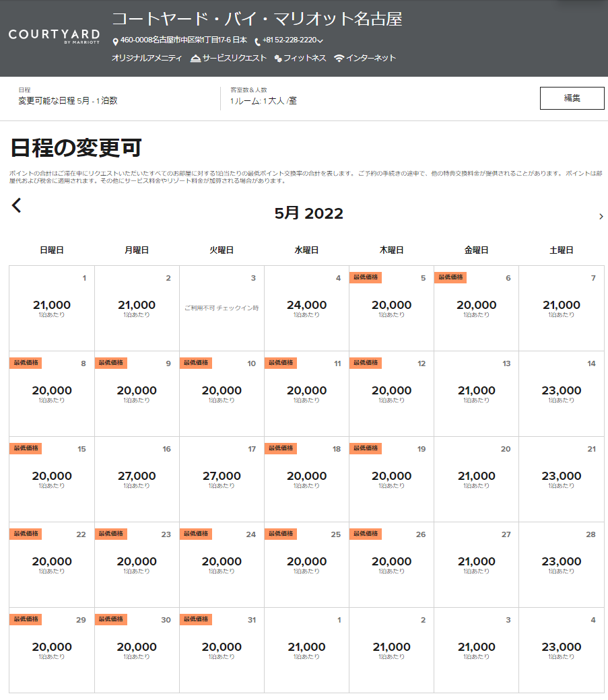The height and width of the screenshot is (700, 608).
Task: Click the Wi-Fi internet icon
Action: coord(339,59)
